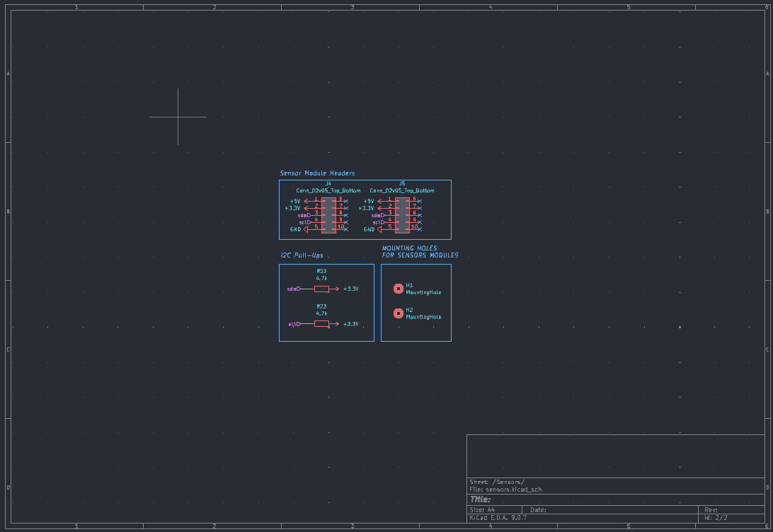
Task: Select the H1 MountingHole symbol
Action: point(398,289)
